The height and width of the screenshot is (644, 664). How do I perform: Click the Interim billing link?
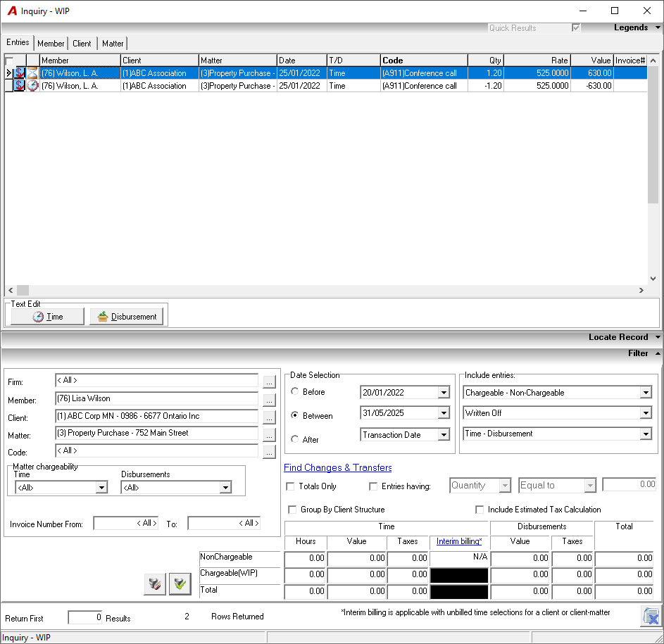coord(459,541)
